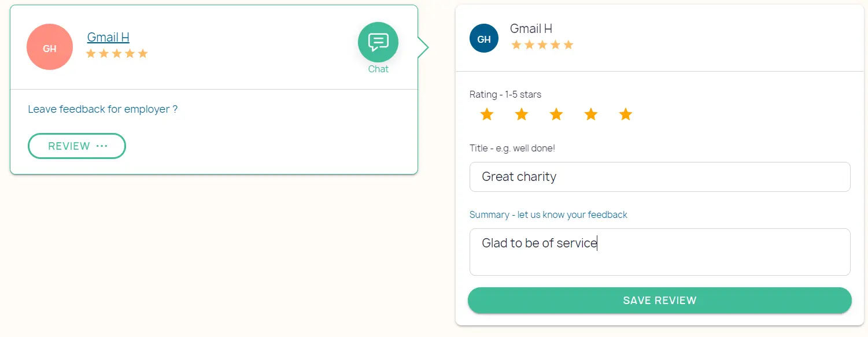Click the star row under review panel name
The image size is (868, 337).
coord(542,45)
